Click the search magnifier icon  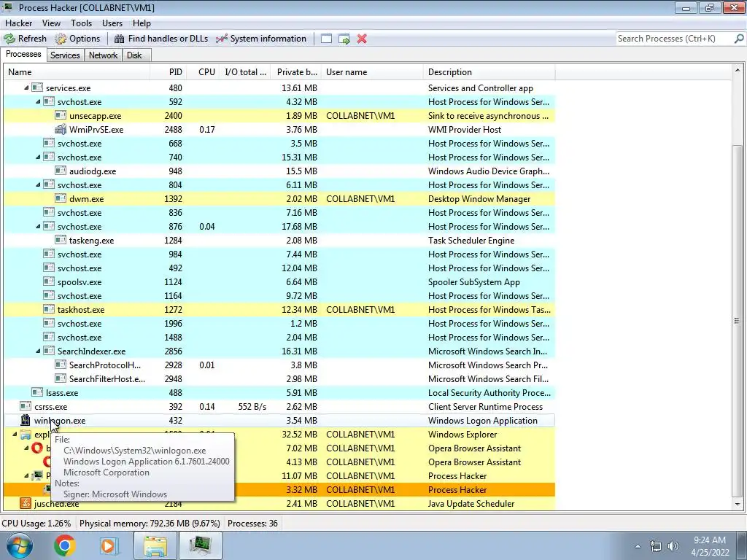tap(739, 39)
